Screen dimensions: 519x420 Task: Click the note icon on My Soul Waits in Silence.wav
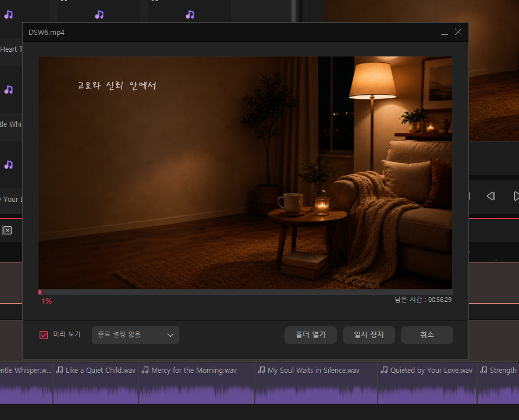pos(261,370)
